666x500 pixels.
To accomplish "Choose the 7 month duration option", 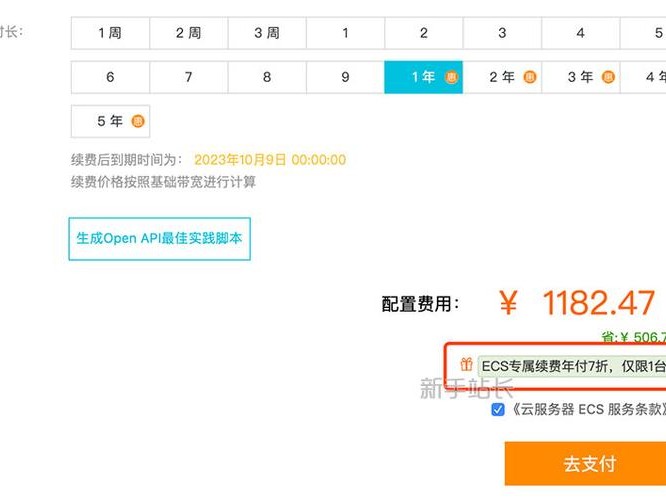I will pyautogui.click(x=189, y=77).
